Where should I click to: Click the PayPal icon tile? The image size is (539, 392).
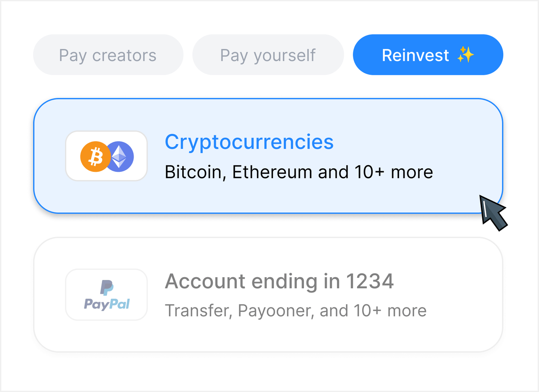coord(106,295)
